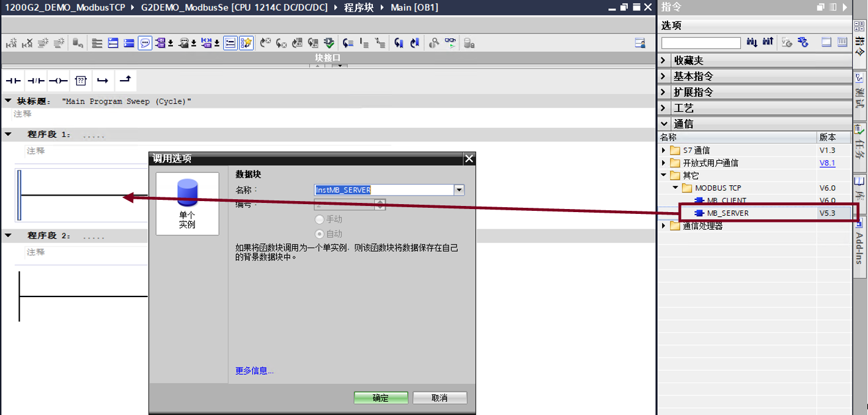Insert a normally closed contact
Image resolution: width=868 pixels, height=415 pixels.
(35, 80)
